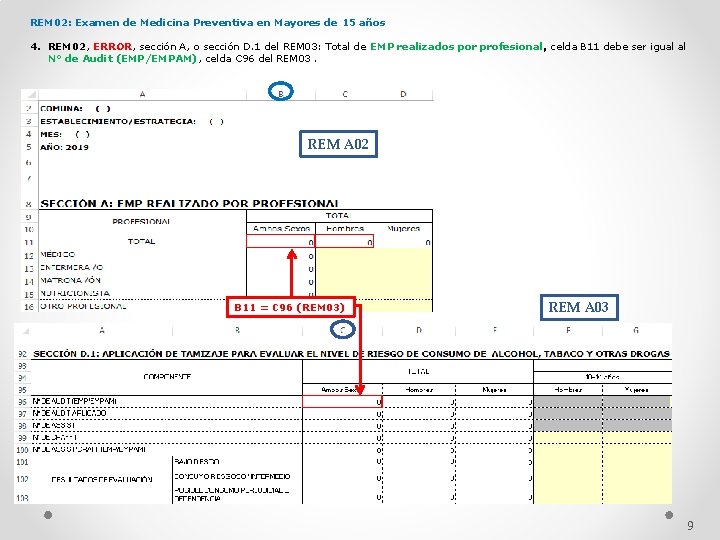Click the BAJO RIESGO cell in row 101
Viewport: 720px width, 540px height.
pyautogui.click(x=197, y=462)
